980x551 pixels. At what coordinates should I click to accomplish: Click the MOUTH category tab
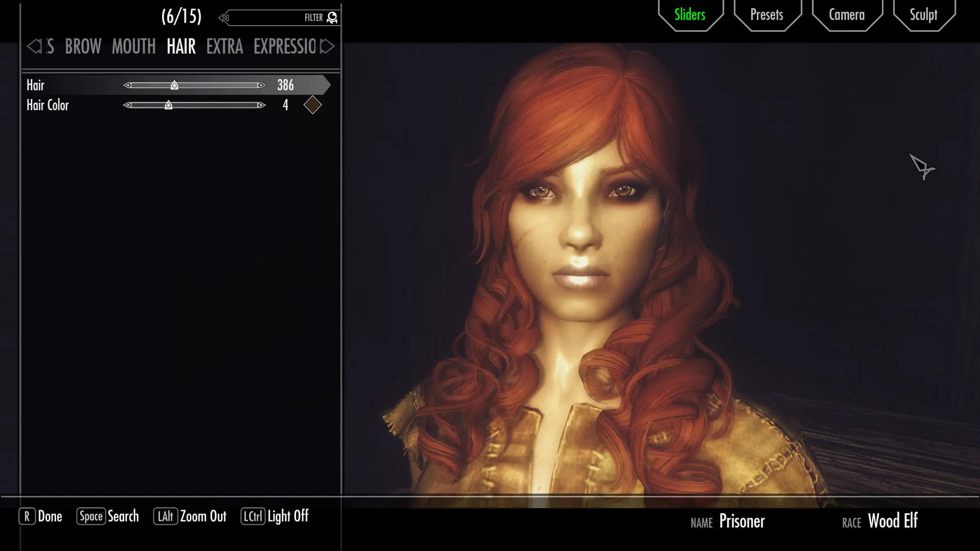point(134,46)
